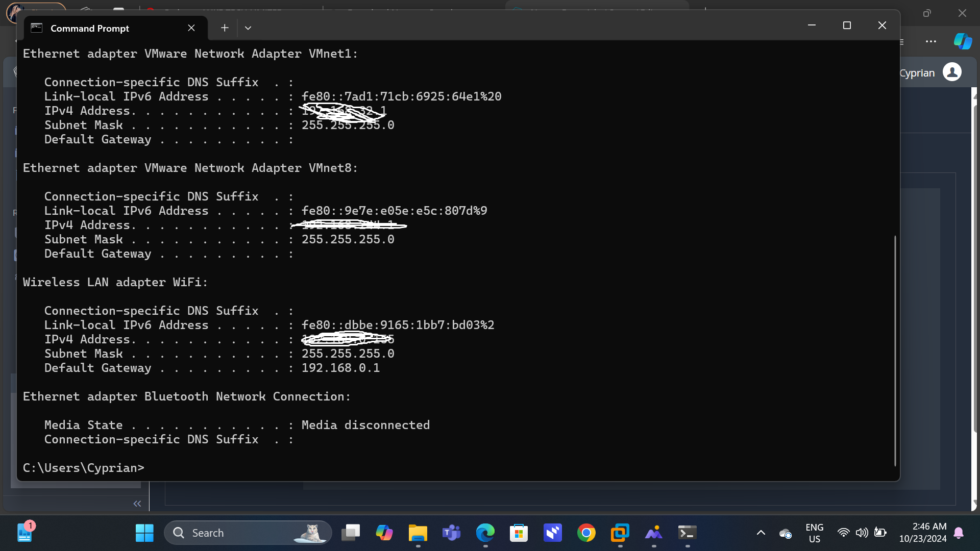Open Task View from the taskbar
Image resolution: width=980 pixels, height=551 pixels.
351,533
